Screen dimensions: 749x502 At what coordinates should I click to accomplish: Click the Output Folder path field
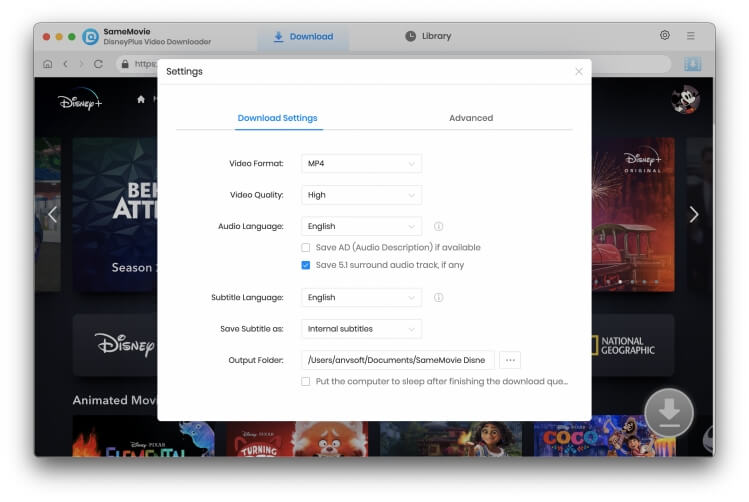(x=397, y=360)
